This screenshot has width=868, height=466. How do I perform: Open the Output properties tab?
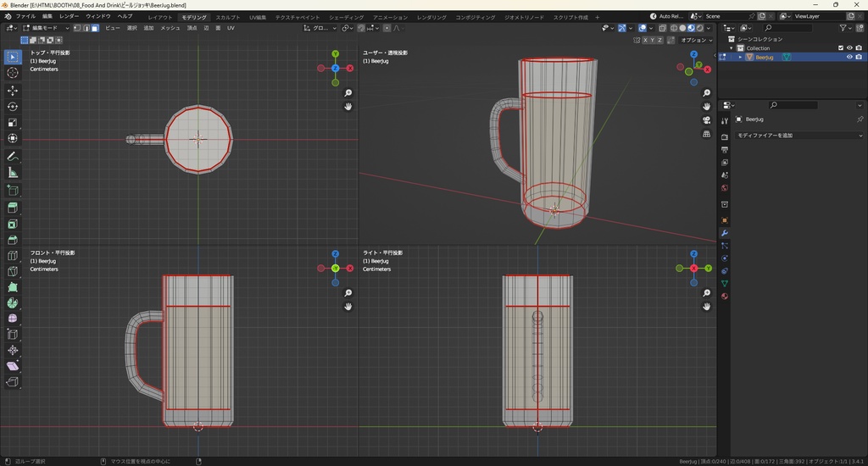(x=725, y=149)
